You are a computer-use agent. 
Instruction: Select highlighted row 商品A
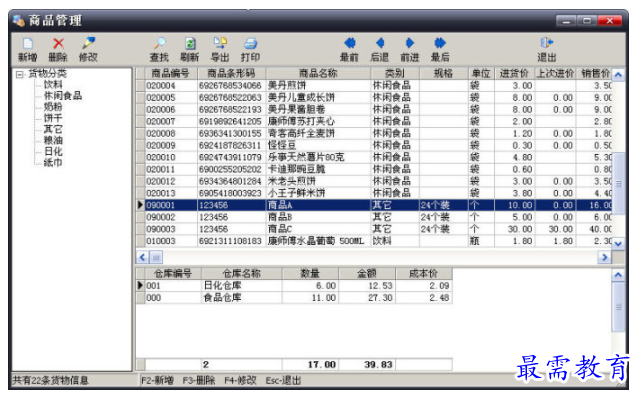[x=374, y=205]
